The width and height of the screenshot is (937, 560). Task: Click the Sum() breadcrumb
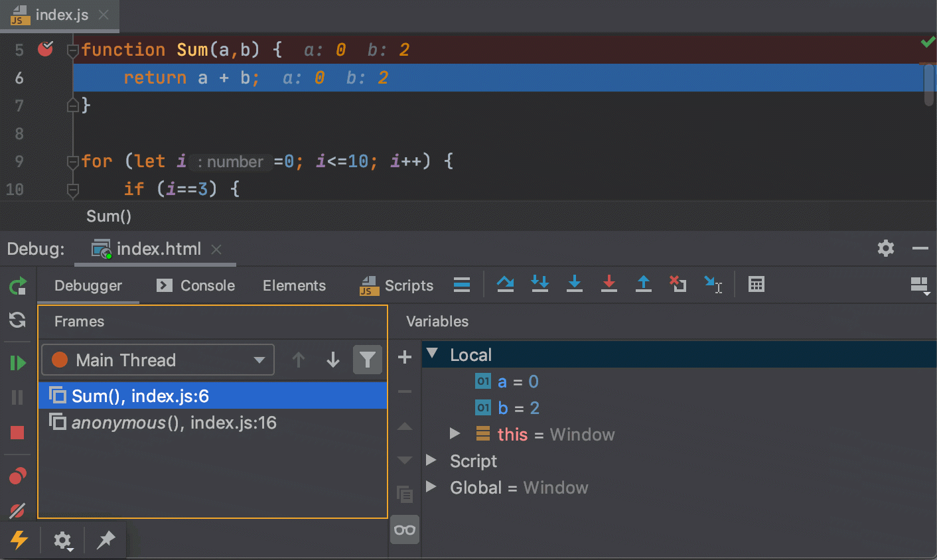coord(109,216)
